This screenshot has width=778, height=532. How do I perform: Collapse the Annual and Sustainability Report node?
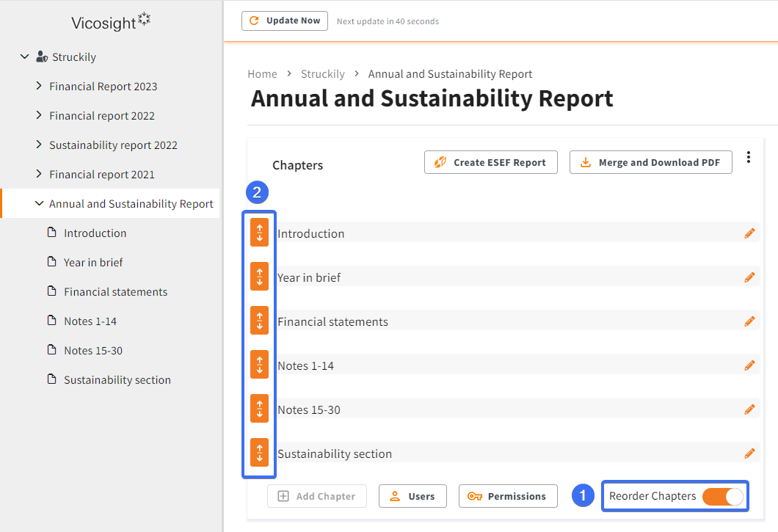coord(39,203)
